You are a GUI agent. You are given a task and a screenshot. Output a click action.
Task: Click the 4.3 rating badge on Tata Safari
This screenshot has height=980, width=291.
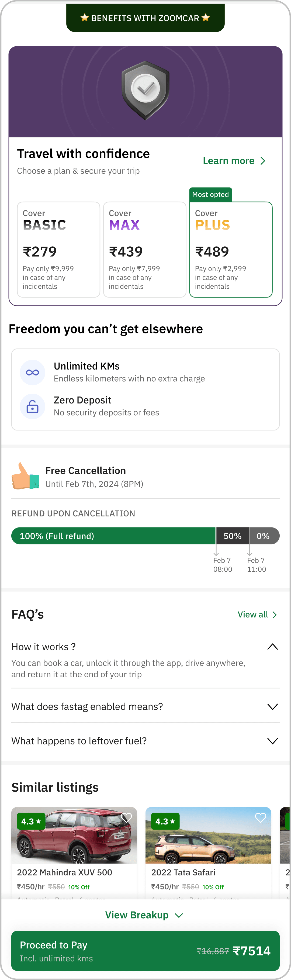[x=165, y=821]
